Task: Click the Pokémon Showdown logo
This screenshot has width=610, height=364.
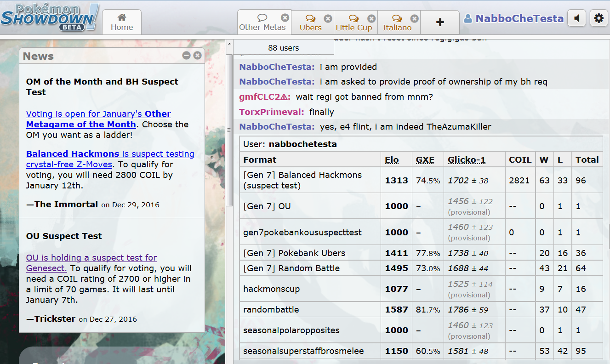Action: [49, 17]
